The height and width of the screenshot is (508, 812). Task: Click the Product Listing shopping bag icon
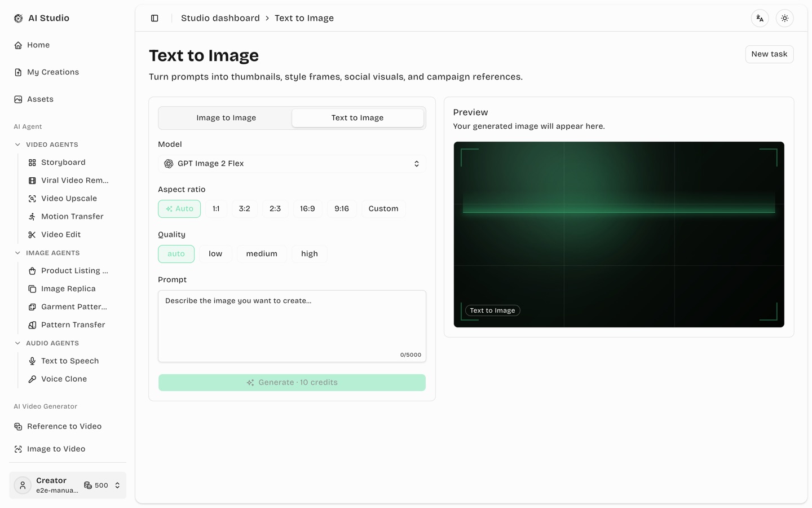32,271
